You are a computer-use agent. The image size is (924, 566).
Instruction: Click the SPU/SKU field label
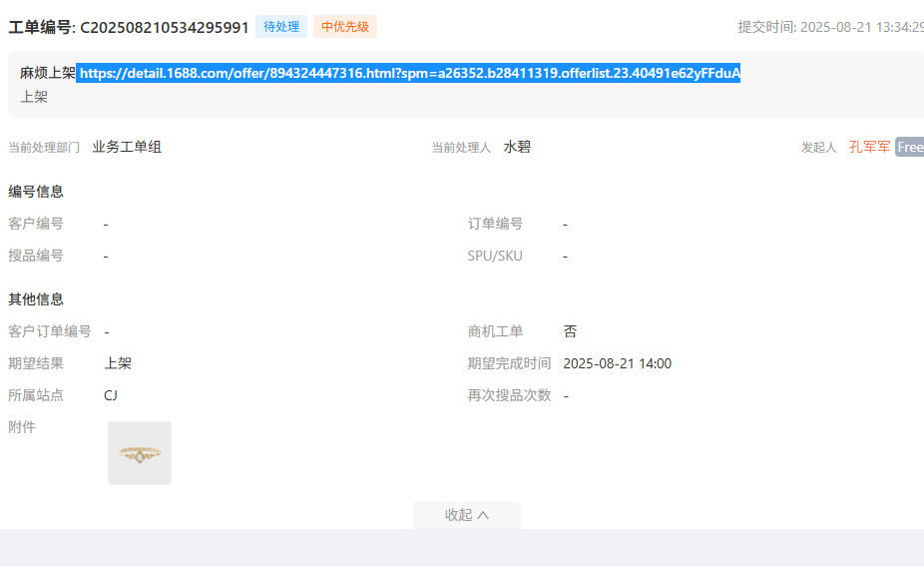click(495, 256)
